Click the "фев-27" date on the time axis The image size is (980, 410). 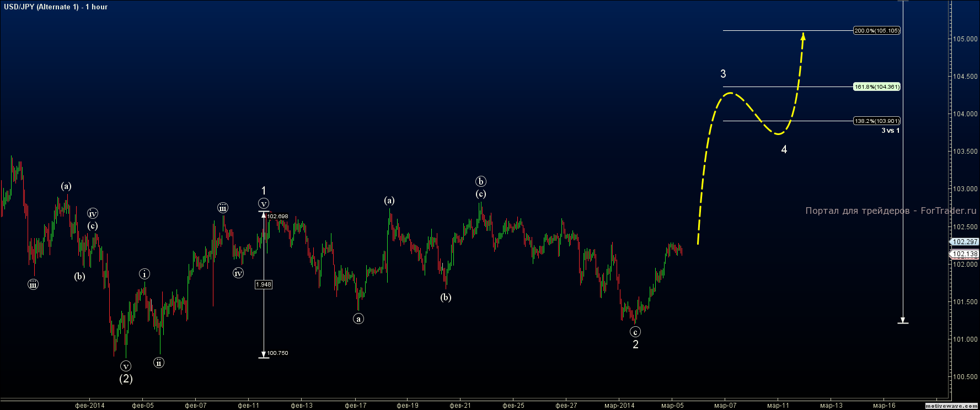pos(566,406)
